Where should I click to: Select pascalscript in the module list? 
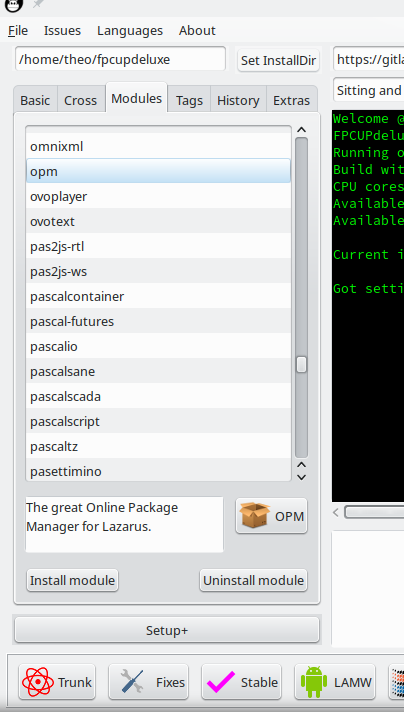(x=158, y=421)
